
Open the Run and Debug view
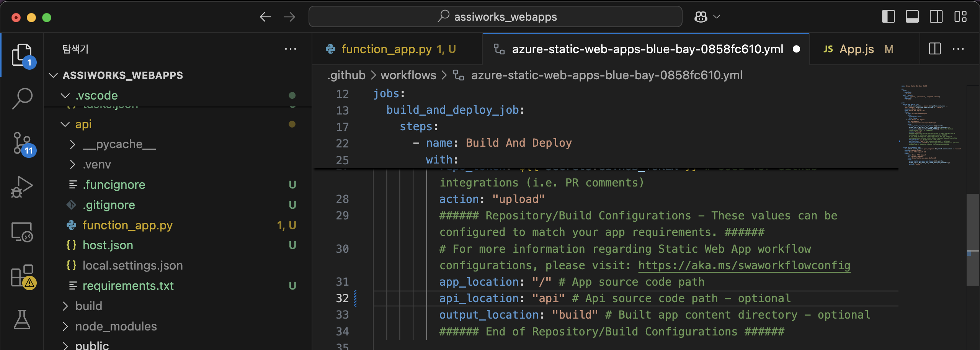(22, 187)
